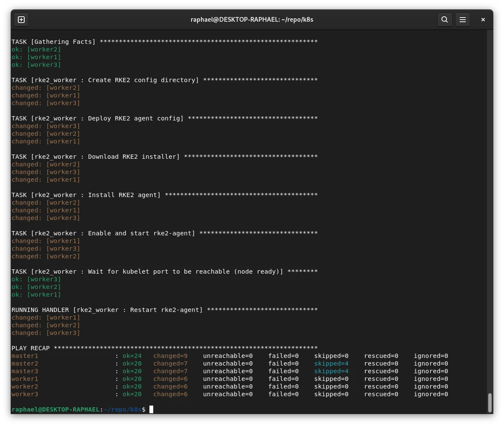Image resolution: width=504 pixels, height=426 pixels.
Task: Click at the shell prompt cursor
Action: [151, 409]
